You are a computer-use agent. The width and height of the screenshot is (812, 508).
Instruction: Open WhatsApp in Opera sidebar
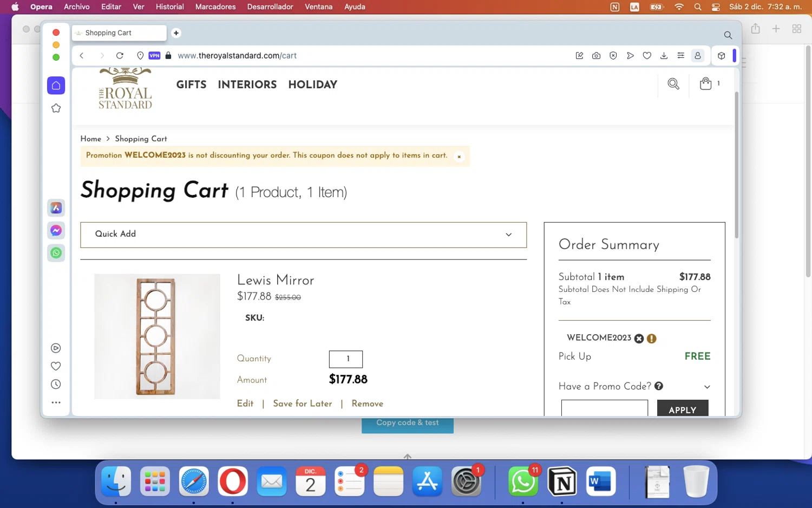(56, 253)
